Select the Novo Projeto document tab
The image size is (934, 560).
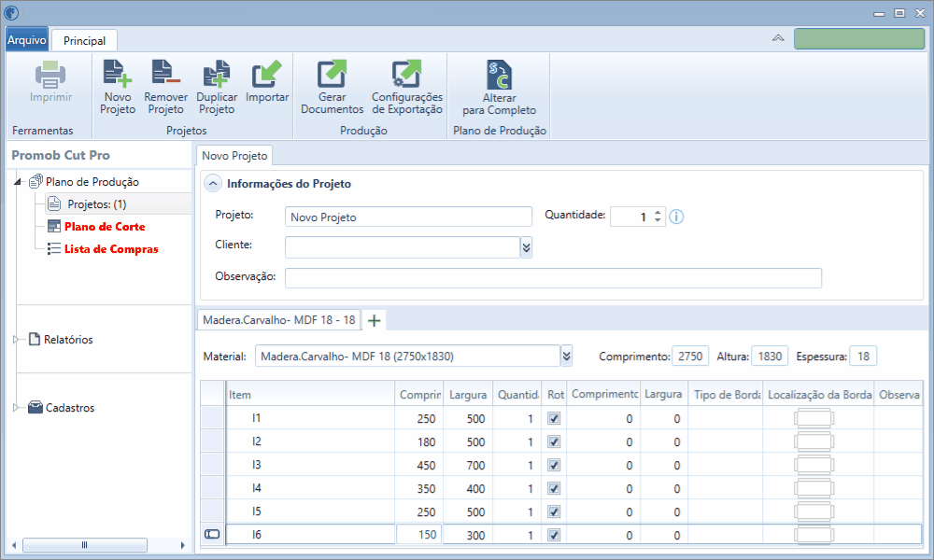[234, 155]
